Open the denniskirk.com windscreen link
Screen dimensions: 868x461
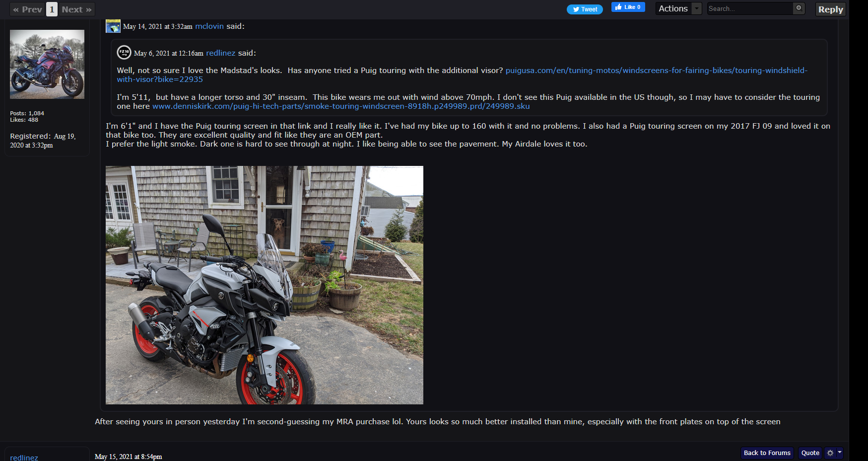341,106
